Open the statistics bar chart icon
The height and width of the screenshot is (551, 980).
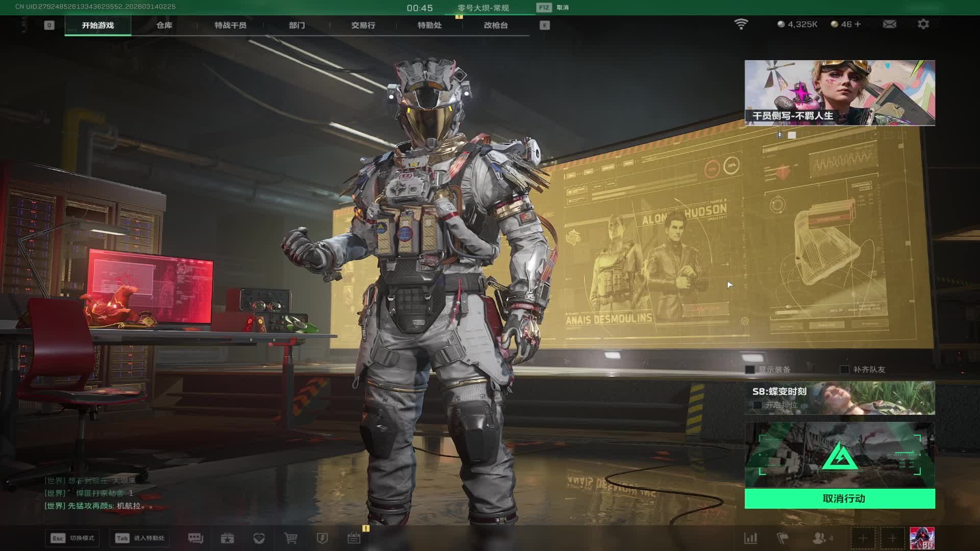point(750,538)
